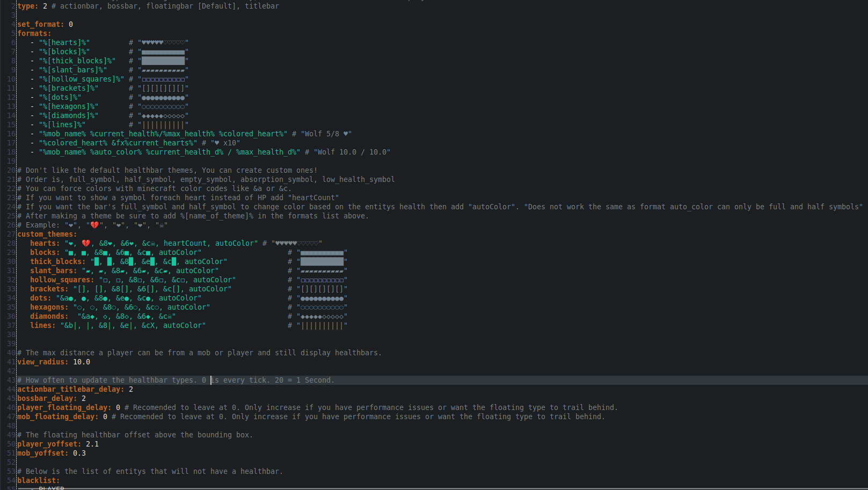The width and height of the screenshot is (868, 490).
Task: Click the 'actionbar_titlebar_delay:' key
Action: (x=71, y=389)
